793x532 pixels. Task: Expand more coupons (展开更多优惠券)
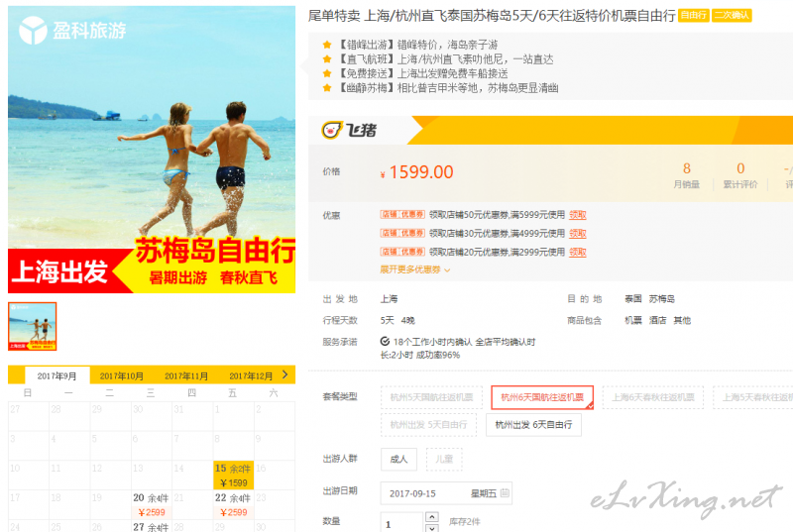tap(414, 269)
